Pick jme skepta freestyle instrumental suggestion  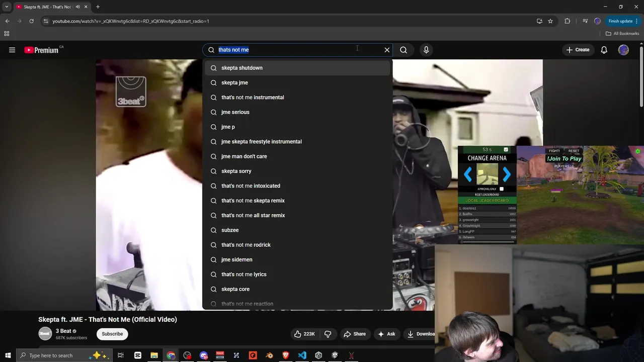(x=297, y=141)
